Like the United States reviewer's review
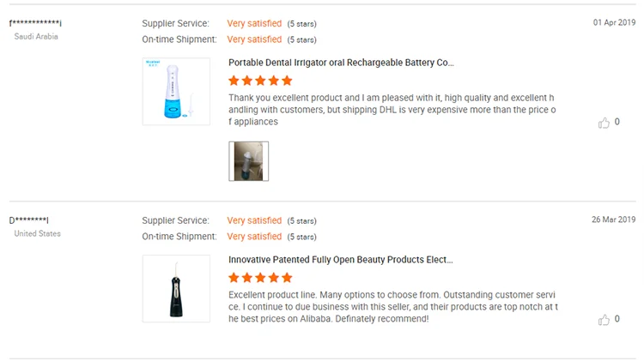 point(604,320)
